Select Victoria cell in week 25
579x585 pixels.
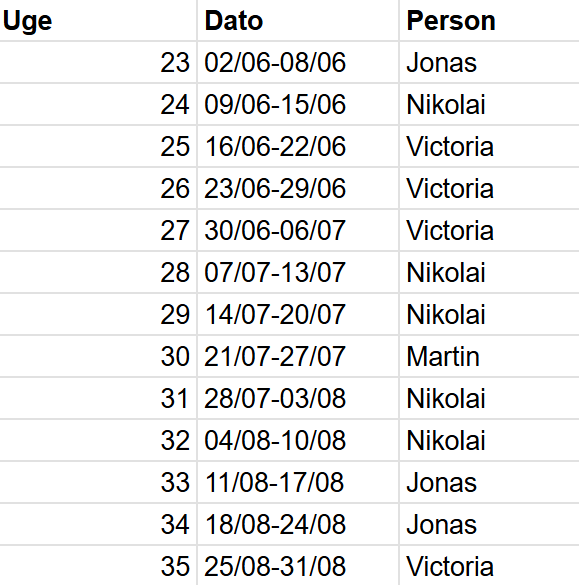click(x=489, y=146)
